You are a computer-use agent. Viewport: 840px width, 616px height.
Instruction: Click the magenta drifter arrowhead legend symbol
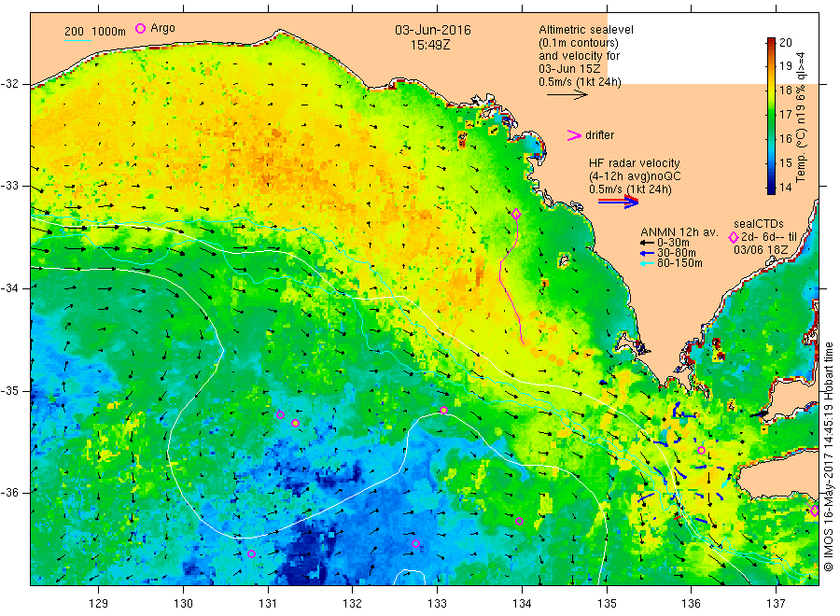pyautogui.click(x=574, y=135)
